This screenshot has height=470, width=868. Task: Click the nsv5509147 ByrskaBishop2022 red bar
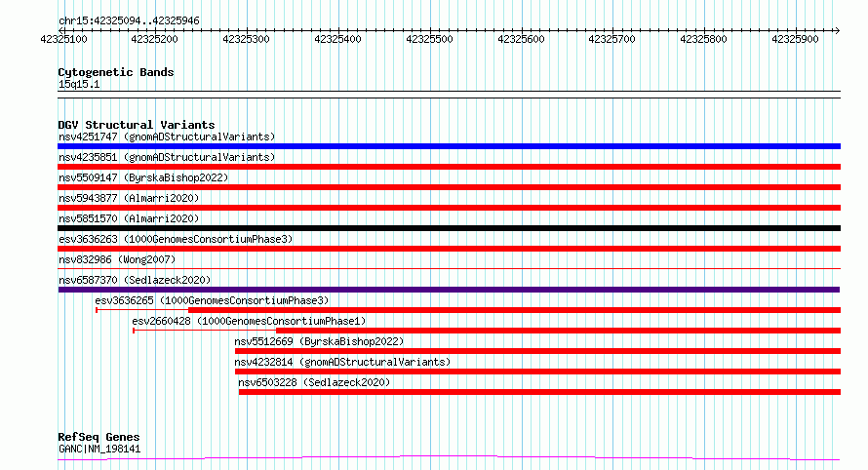449,187
